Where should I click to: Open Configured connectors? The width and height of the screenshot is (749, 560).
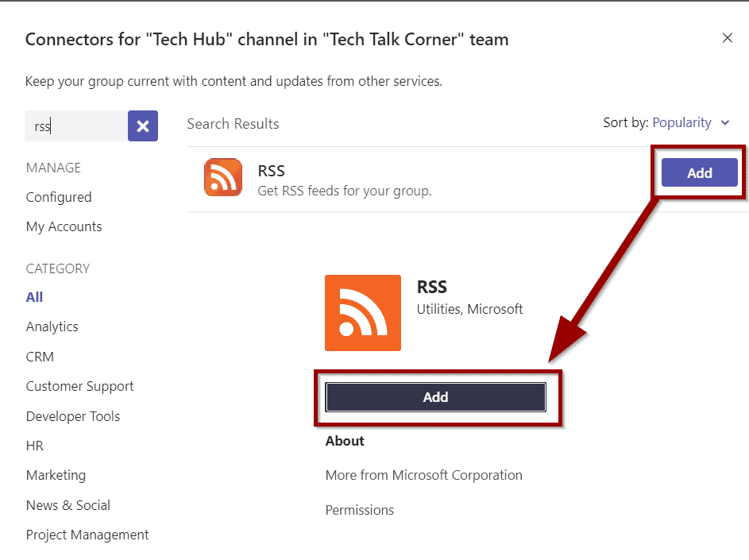click(59, 197)
